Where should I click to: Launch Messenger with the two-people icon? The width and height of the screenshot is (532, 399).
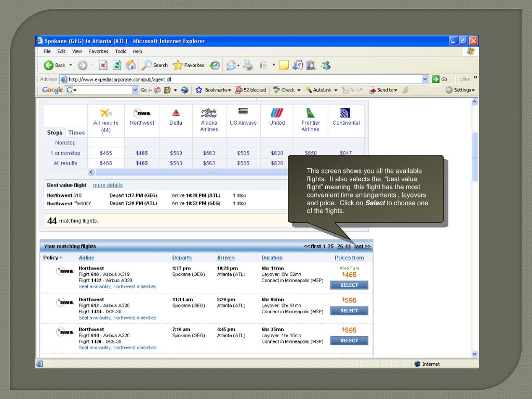pos(326,65)
